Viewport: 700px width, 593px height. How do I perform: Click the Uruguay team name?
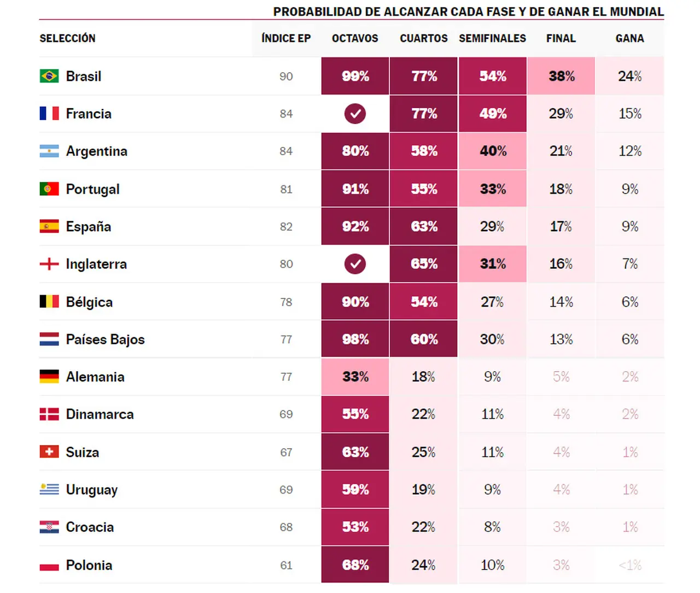point(92,490)
